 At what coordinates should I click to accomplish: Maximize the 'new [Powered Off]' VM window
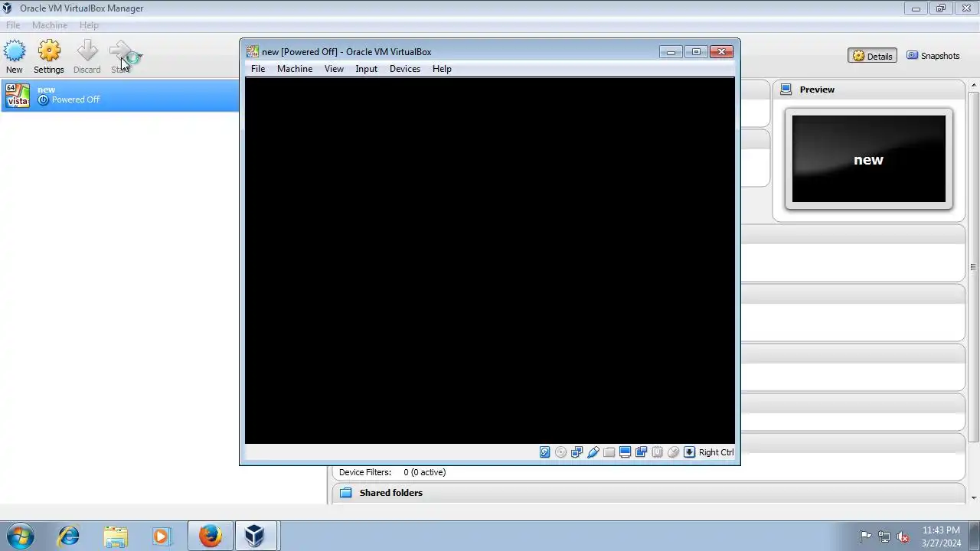point(696,52)
